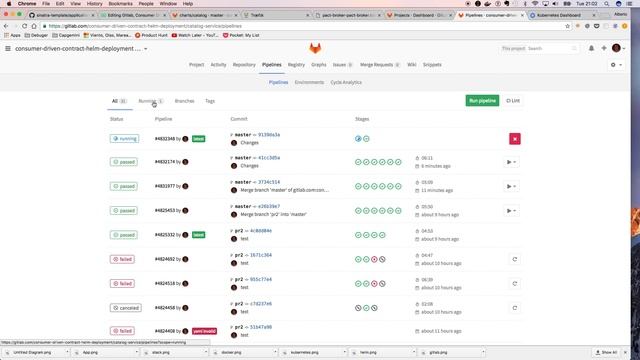The width and height of the screenshot is (640, 360).
Task: Open the Apple menu
Action: coord(9,4)
